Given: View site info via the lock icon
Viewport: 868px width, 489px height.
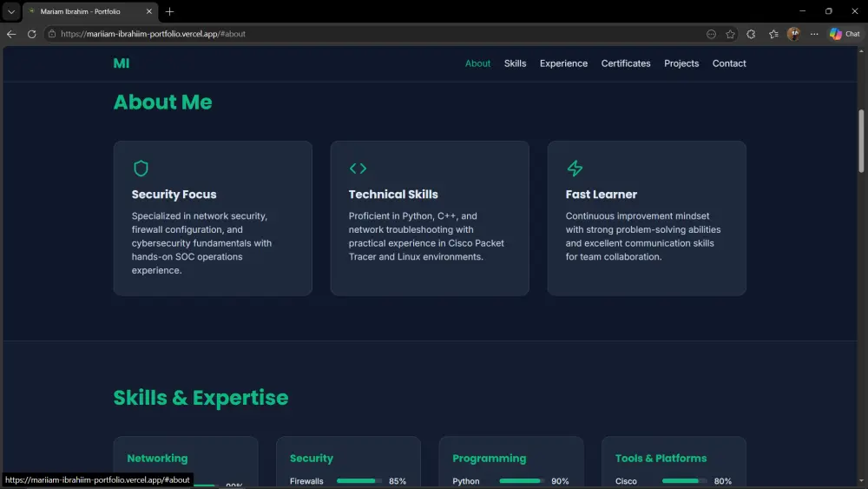Looking at the screenshot, I should (52, 34).
